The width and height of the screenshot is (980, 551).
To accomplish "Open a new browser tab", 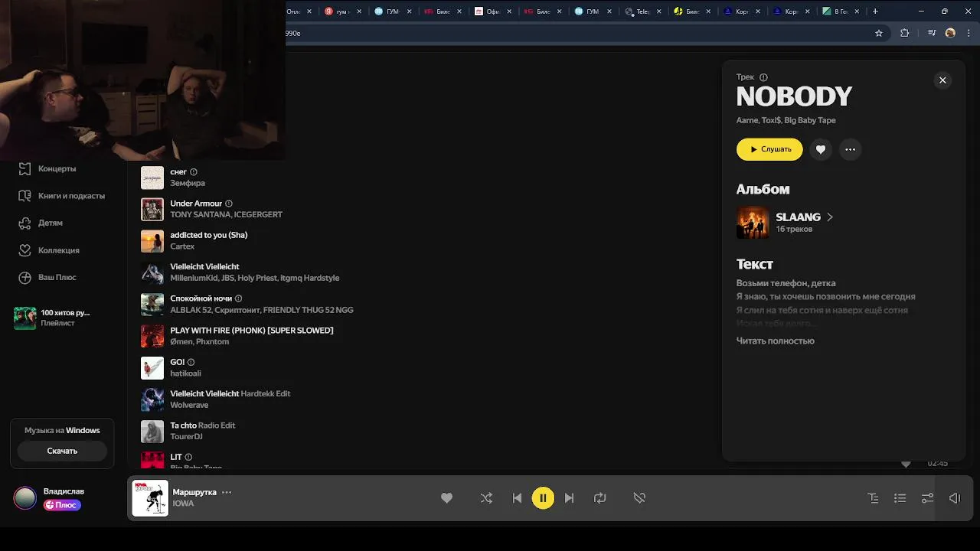I will tap(875, 11).
